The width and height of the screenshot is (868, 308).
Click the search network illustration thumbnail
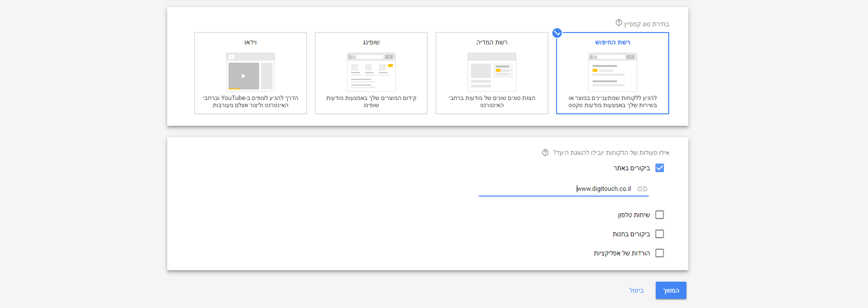(612, 72)
